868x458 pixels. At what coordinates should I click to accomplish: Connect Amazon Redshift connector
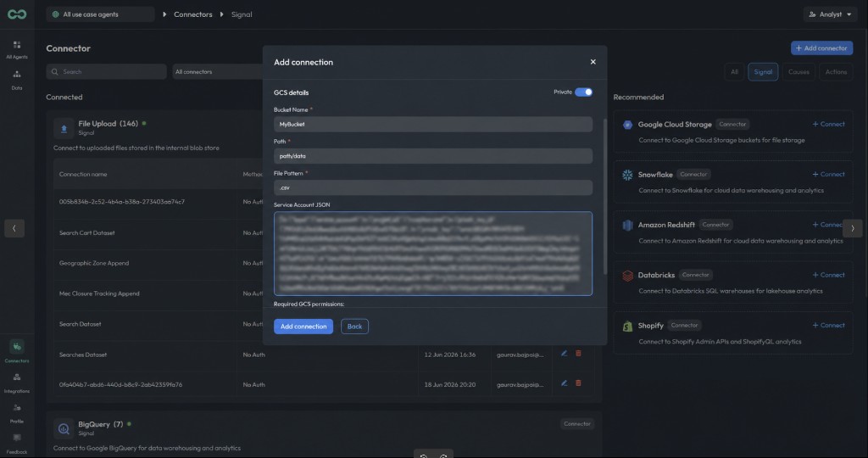[827, 224]
